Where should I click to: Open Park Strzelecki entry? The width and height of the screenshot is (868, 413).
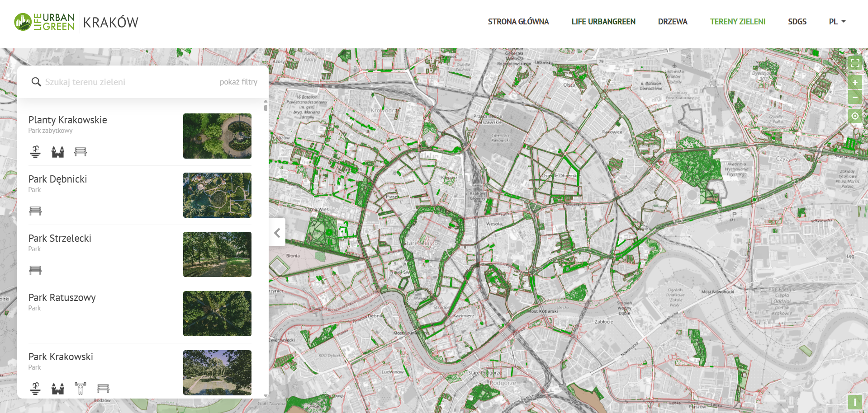(60, 239)
